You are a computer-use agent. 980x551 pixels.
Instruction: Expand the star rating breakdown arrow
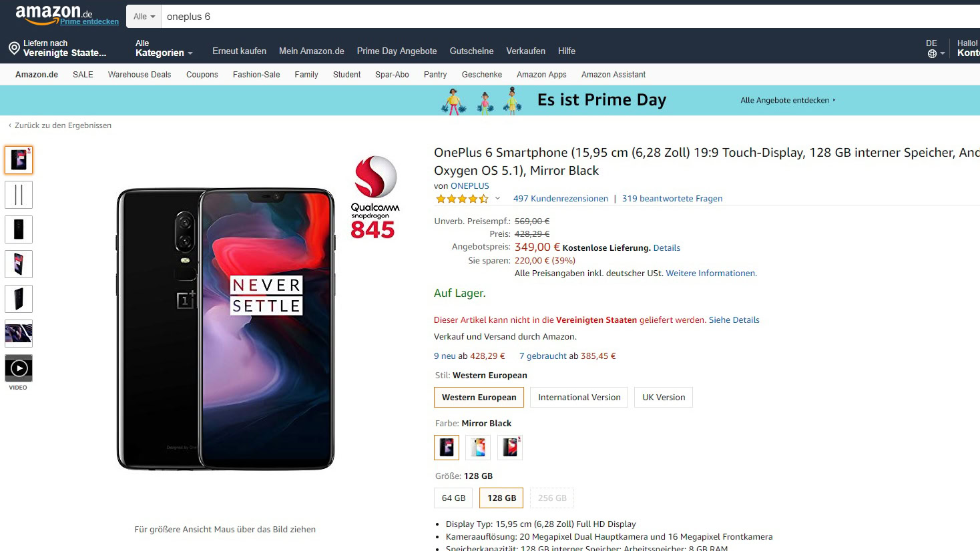(497, 199)
